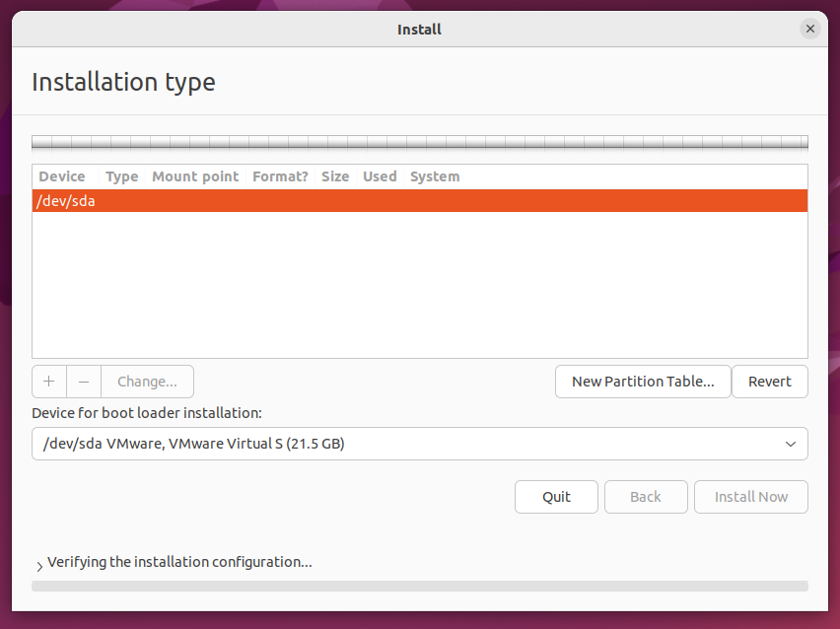Click the plus add partition button
This screenshot has height=629, width=840.
[49, 382]
